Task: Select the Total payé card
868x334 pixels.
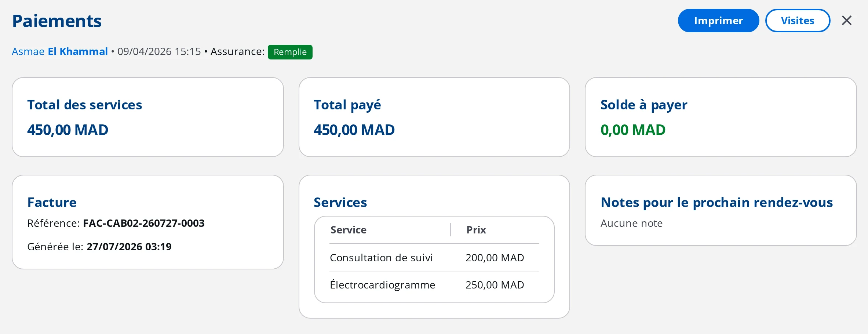Action: (x=434, y=117)
